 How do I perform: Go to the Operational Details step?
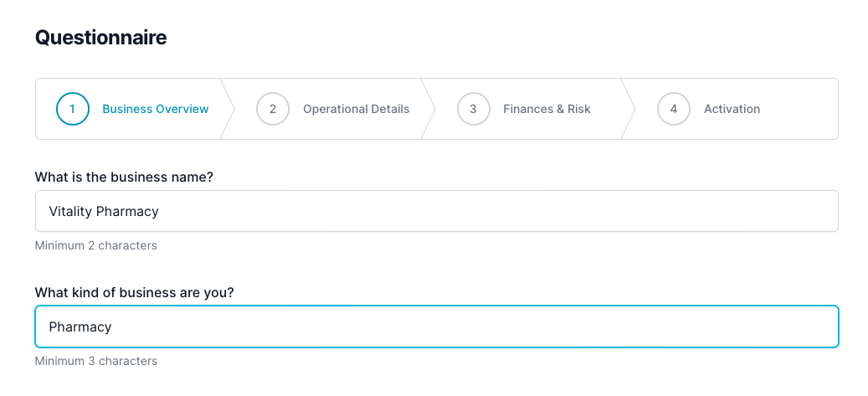[x=356, y=109]
